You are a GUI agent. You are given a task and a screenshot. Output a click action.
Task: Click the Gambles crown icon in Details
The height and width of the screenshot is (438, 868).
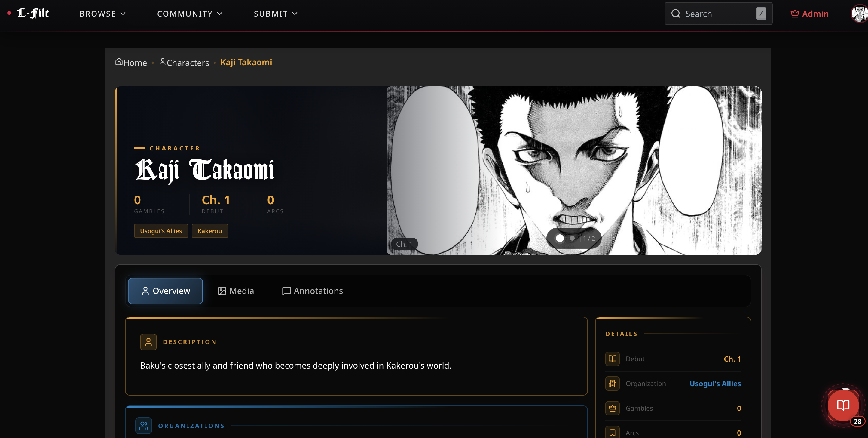click(612, 408)
